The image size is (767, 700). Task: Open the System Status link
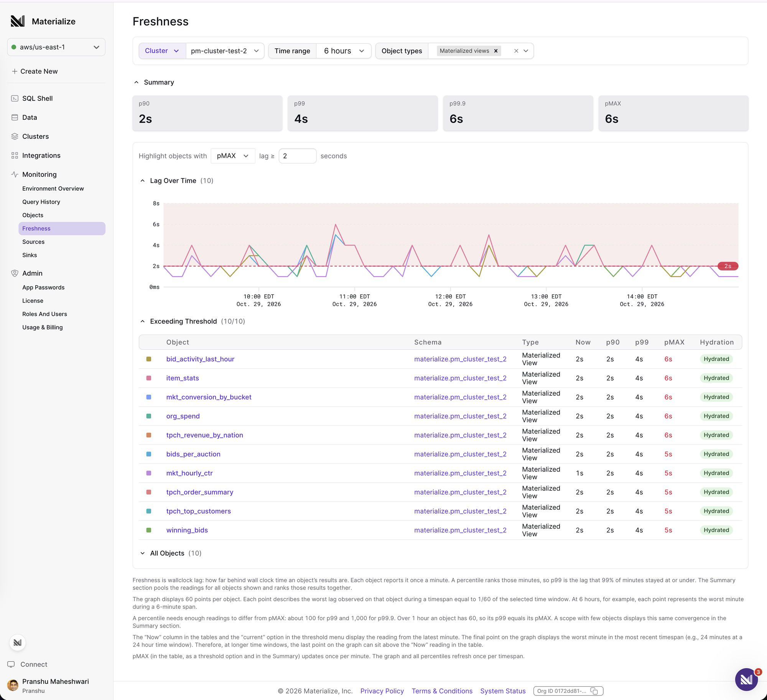[503, 691]
